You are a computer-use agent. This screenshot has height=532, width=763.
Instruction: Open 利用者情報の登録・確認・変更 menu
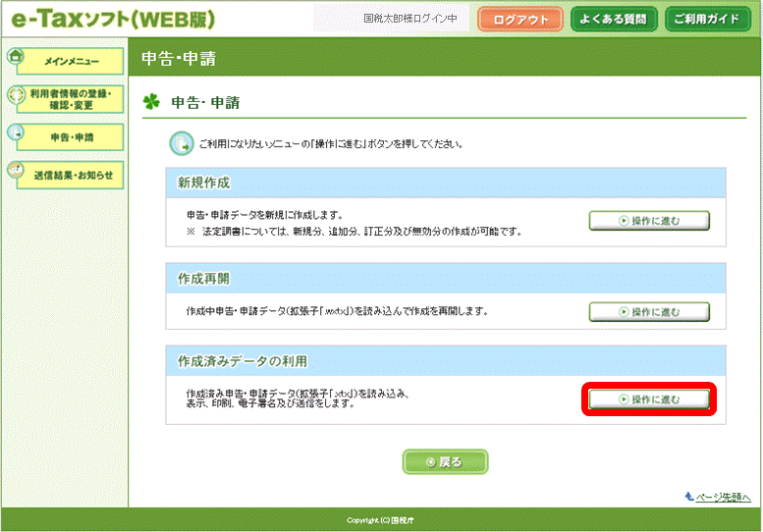coord(70,99)
